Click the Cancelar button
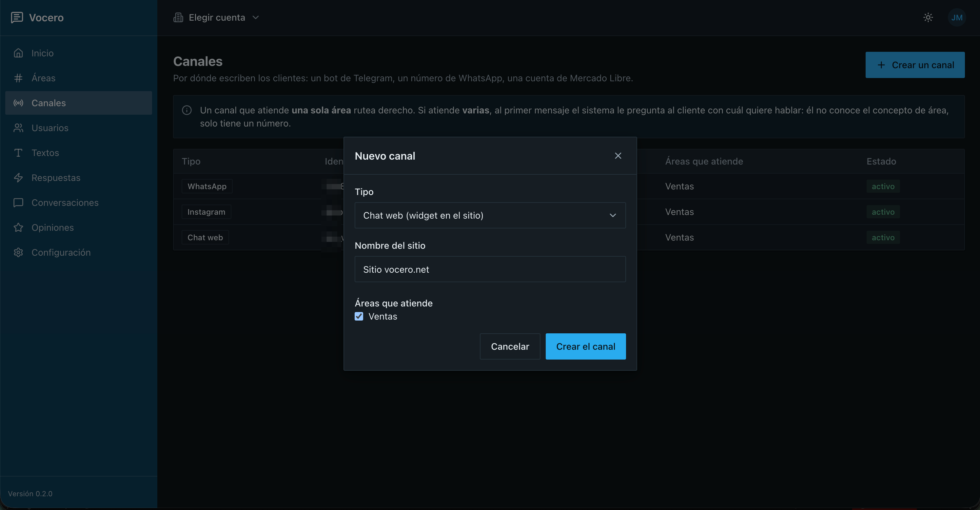Image resolution: width=980 pixels, height=510 pixels. (510, 346)
